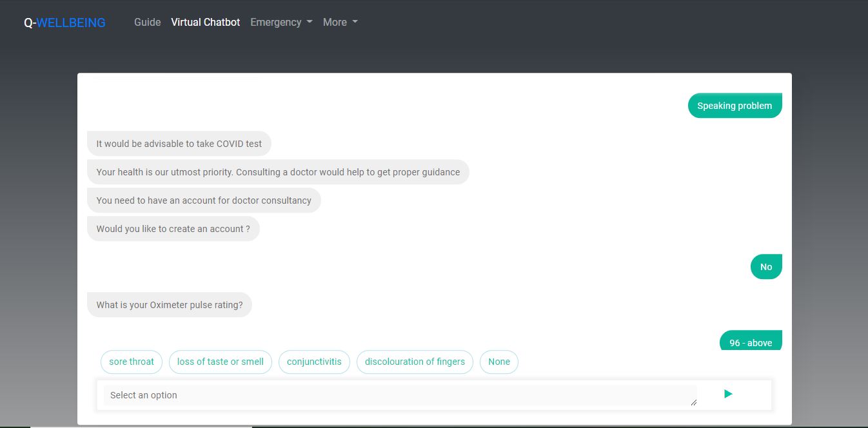Open the Q-WELLBEING home logo

pyautogui.click(x=64, y=23)
